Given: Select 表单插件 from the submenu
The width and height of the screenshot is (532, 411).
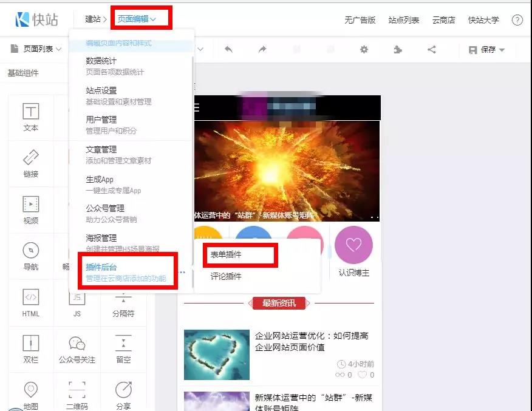Looking at the screenshot, I should click(x=227, y=256).
